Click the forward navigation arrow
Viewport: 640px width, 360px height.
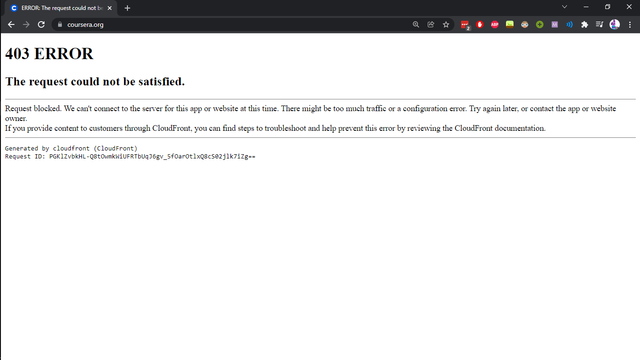click(26, 24)
